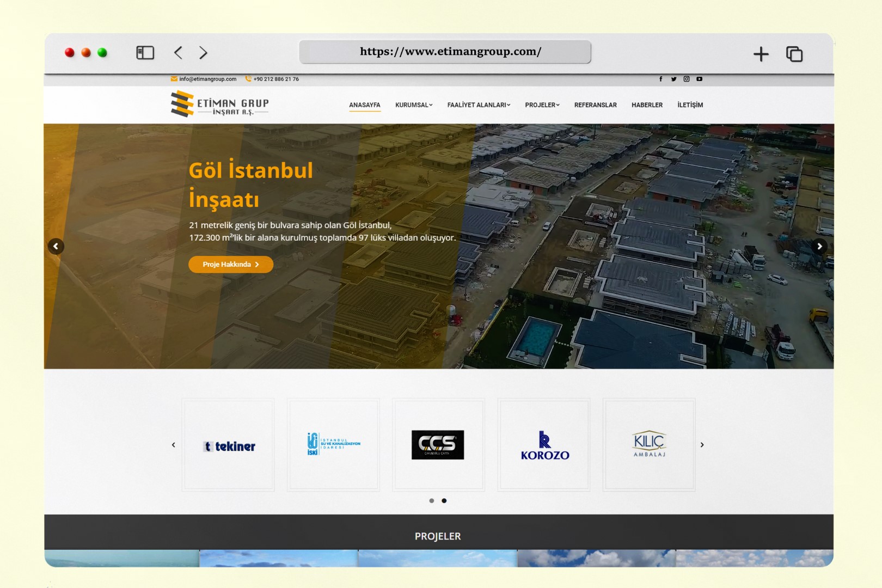This screenshot has height=588, width=882.
Task: Show previous hero slide arrow
Action: click(56, 246)
